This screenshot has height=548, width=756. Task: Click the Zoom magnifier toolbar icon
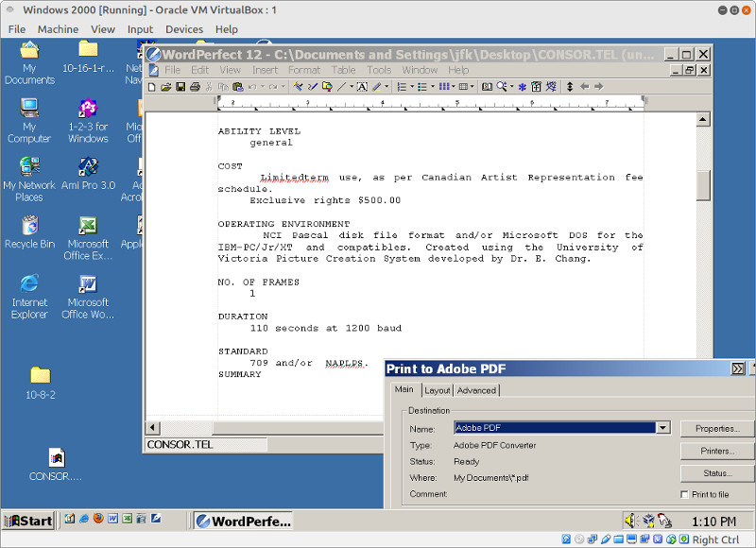click(x=502, y=87)
